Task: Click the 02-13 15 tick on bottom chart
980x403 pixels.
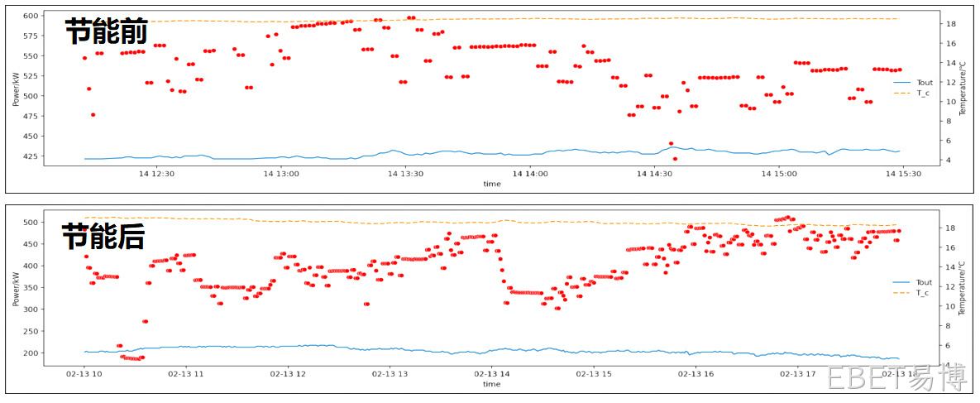Action: (x=594, y=374)
